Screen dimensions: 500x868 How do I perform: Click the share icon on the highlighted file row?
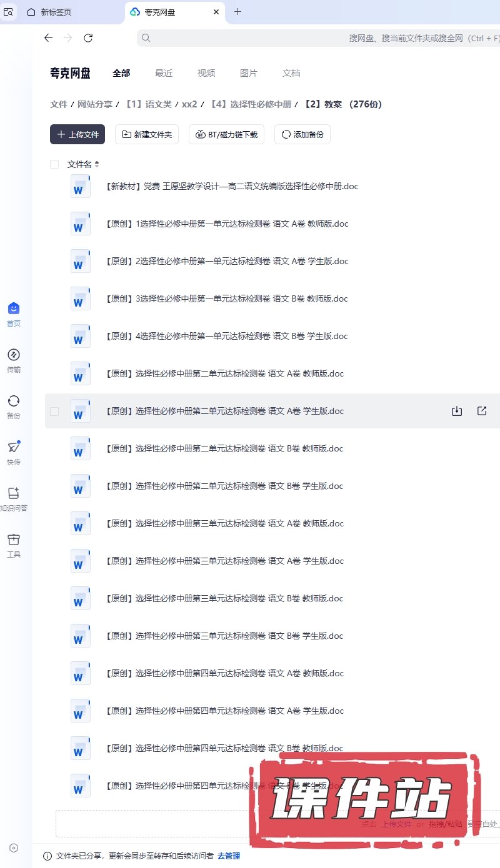482,411
